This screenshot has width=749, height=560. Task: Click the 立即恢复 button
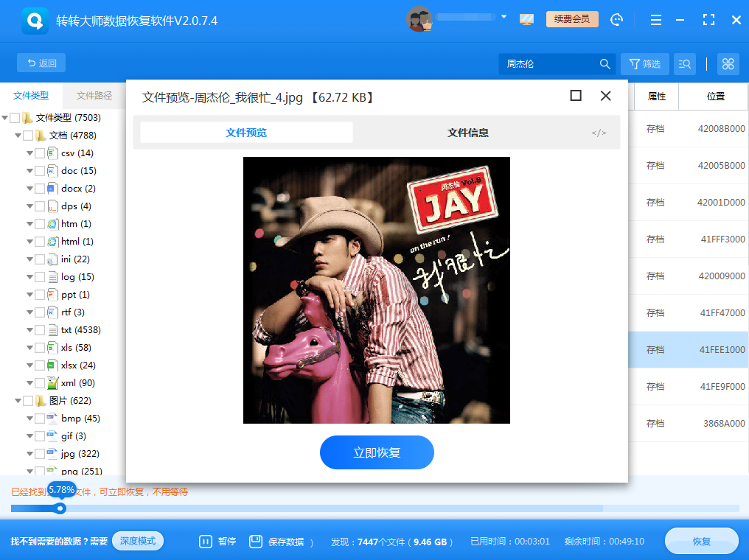click(x=377, y=452)
